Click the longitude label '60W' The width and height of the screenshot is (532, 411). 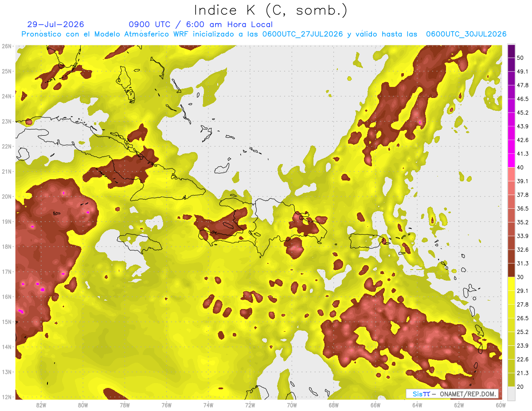(501, 405)
